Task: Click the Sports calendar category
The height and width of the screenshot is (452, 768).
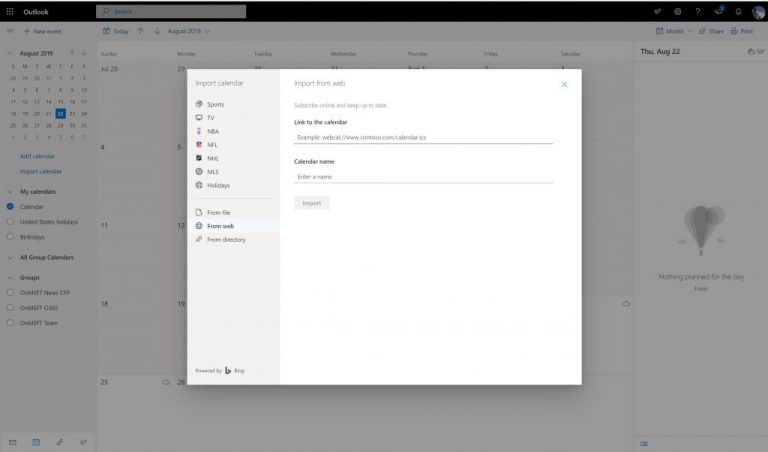Action: click(210, 104)
